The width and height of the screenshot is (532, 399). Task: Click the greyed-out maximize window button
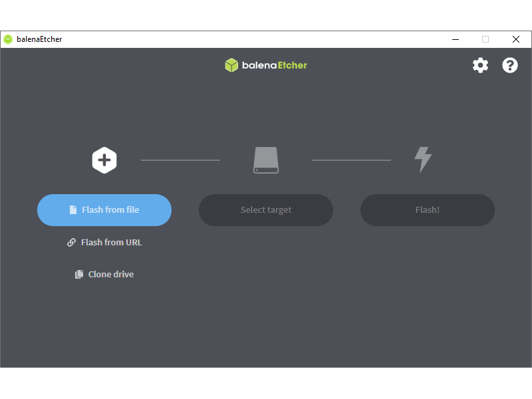point(485,39)
